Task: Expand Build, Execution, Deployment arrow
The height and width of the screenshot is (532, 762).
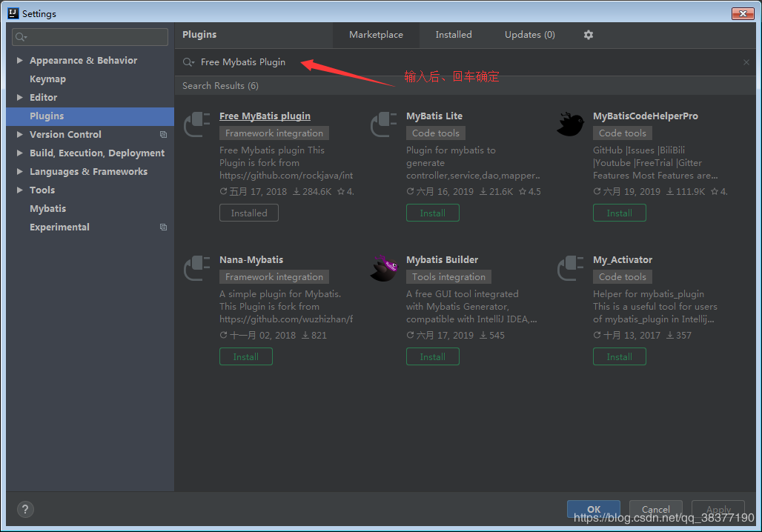Action: [x=20, y=153]
